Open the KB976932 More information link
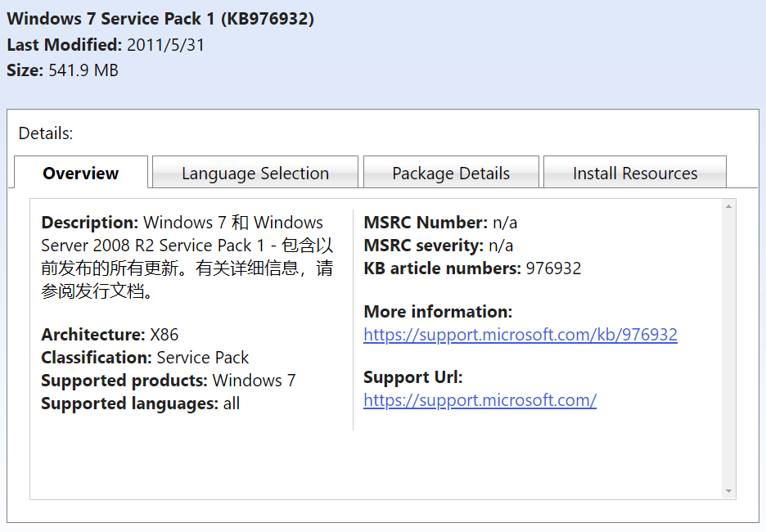 click(x=520, y=334)
